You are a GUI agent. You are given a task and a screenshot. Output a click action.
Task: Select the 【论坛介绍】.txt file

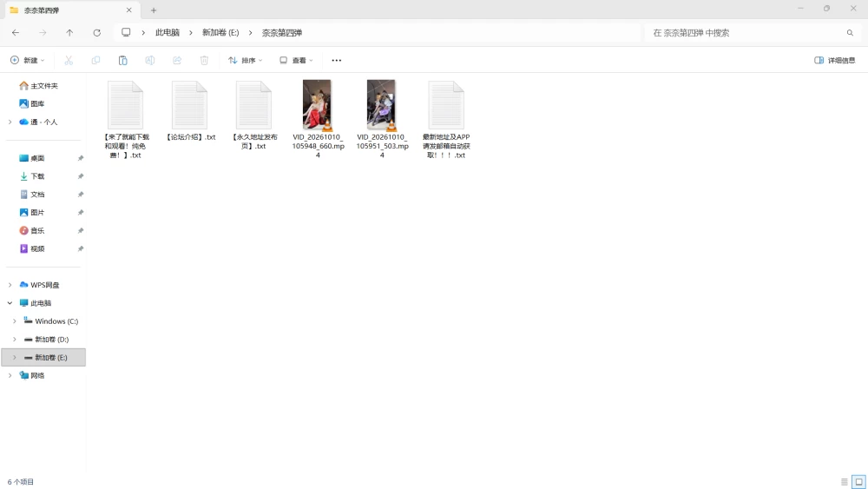[190, 111]
